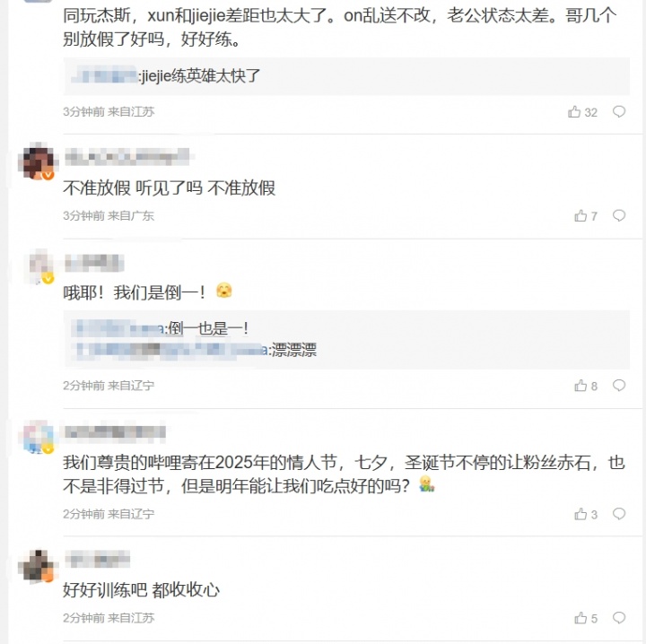The image size is (646, 644).
Task: Reply to the '不准放假 听见了吗' comment
Action: pos(619,216)
